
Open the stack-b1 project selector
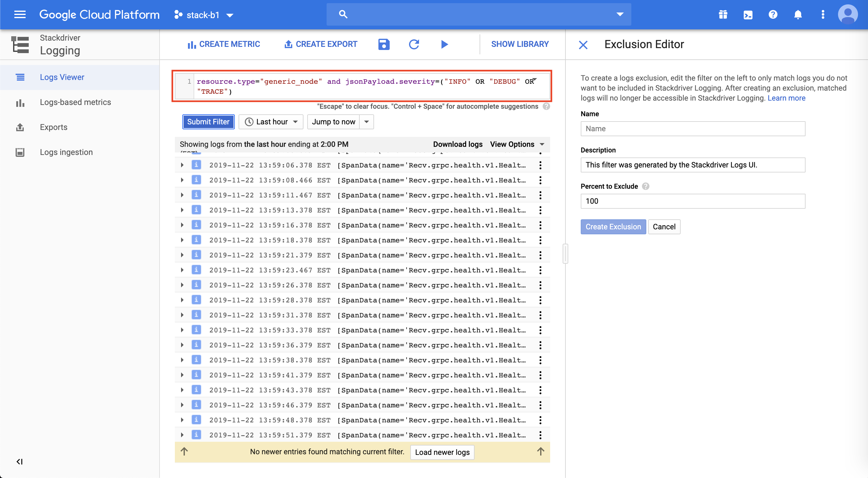204,15
